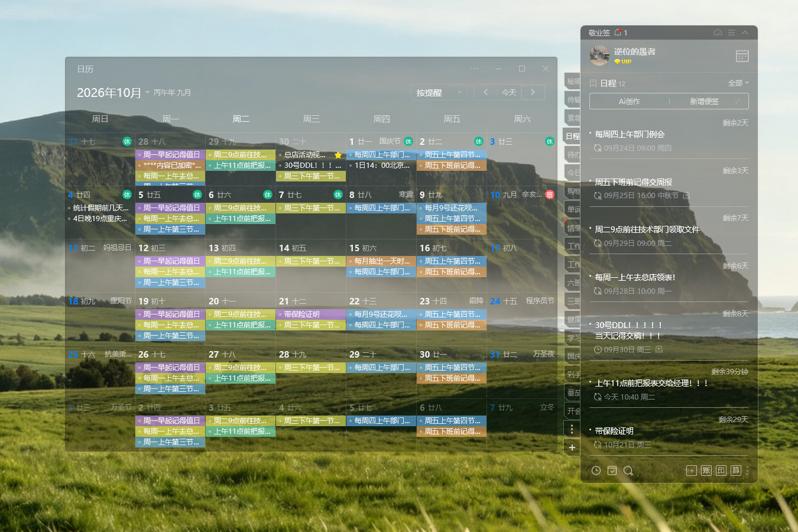Click the expand icon in 新增便签 box
The height and width of the screenshot is (532, 798).
(x=738, y=101)
